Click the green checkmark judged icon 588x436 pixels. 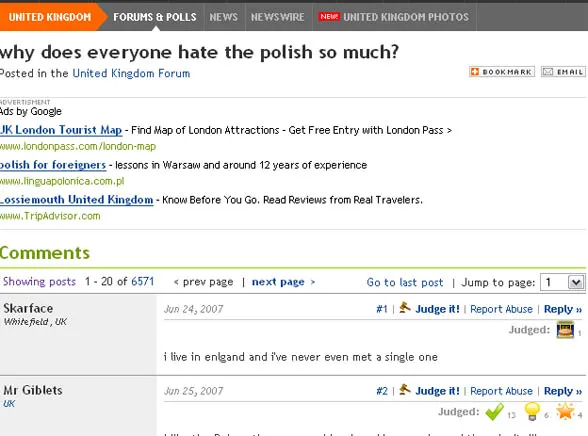pos(495,412)
